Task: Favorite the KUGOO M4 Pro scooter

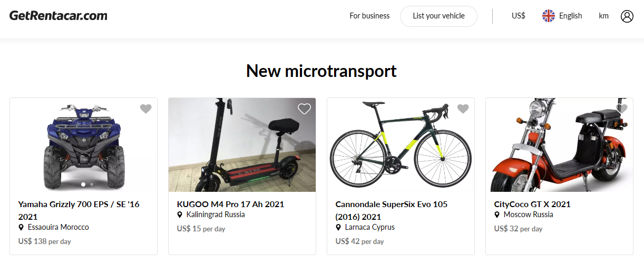Action: click(x=305, y=109)
